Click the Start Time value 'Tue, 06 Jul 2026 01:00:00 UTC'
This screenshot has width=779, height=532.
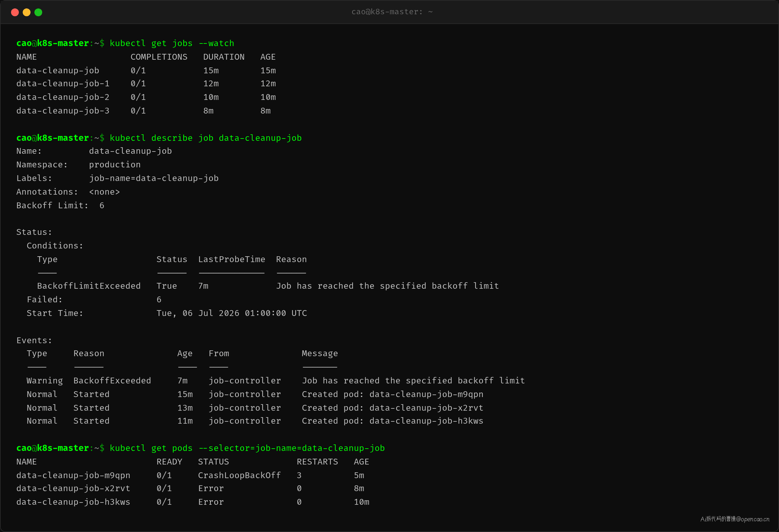pyautogui.click(x=232, y=313)
